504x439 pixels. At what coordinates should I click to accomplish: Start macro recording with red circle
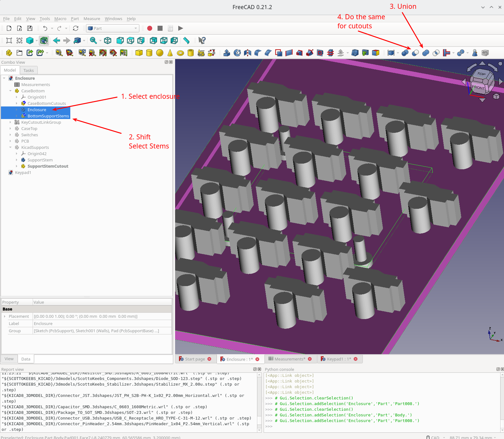tap(150, 28)
